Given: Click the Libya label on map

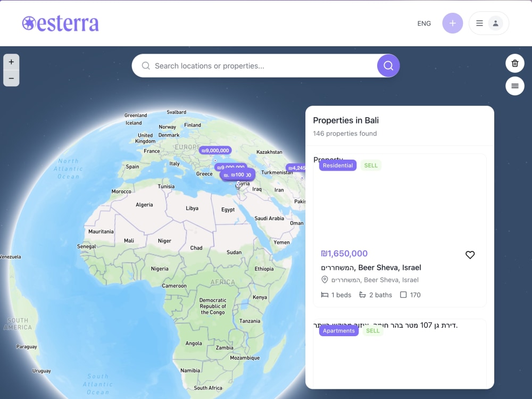Looking at the screenshot, I should click(x=192, y=209).
